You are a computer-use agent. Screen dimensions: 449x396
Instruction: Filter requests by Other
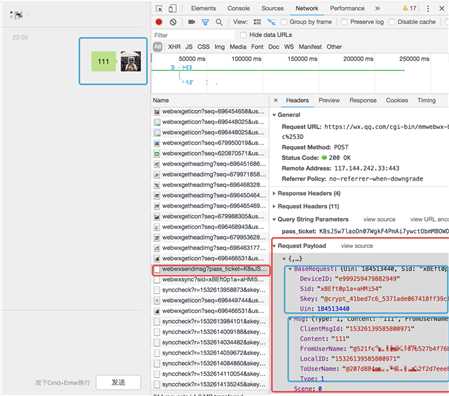point(334,47)
